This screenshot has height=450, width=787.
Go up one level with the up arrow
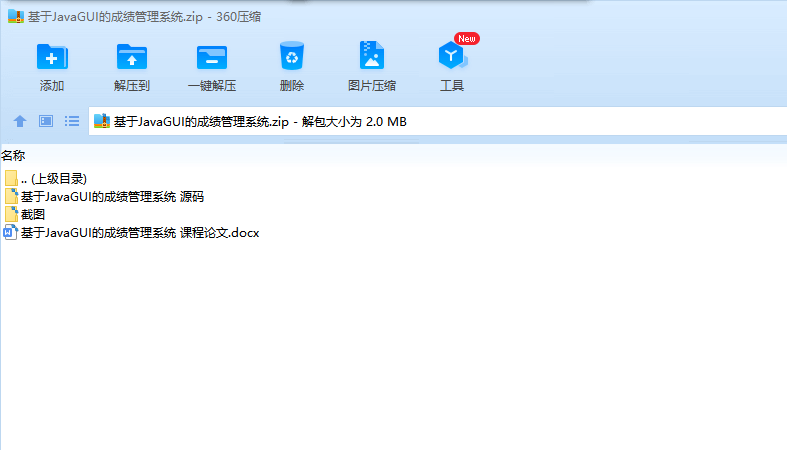tap(20, 121)
